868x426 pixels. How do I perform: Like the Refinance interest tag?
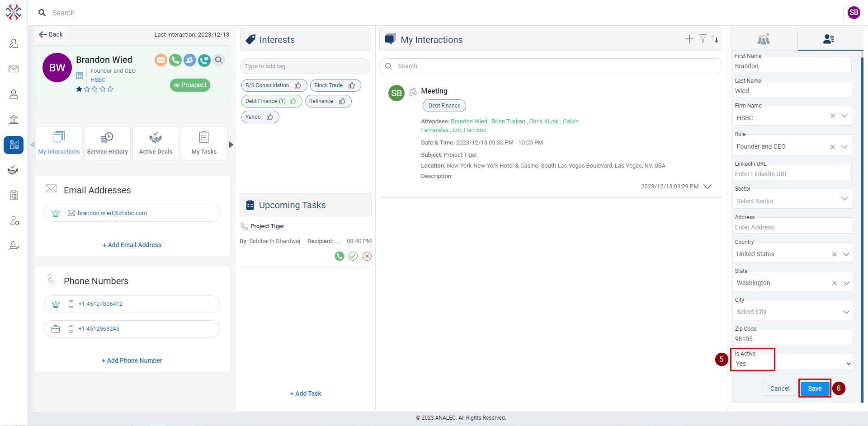click(x=342, y=101)
